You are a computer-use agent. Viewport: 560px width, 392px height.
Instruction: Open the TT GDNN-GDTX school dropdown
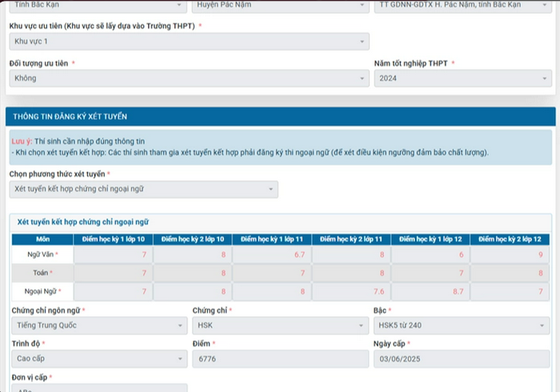click(x=462, y=6)
